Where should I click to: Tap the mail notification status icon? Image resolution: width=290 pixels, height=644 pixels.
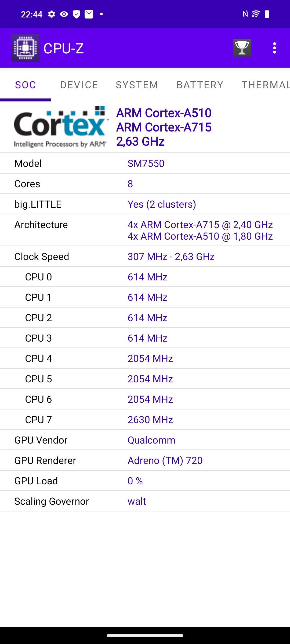(89, 14)
